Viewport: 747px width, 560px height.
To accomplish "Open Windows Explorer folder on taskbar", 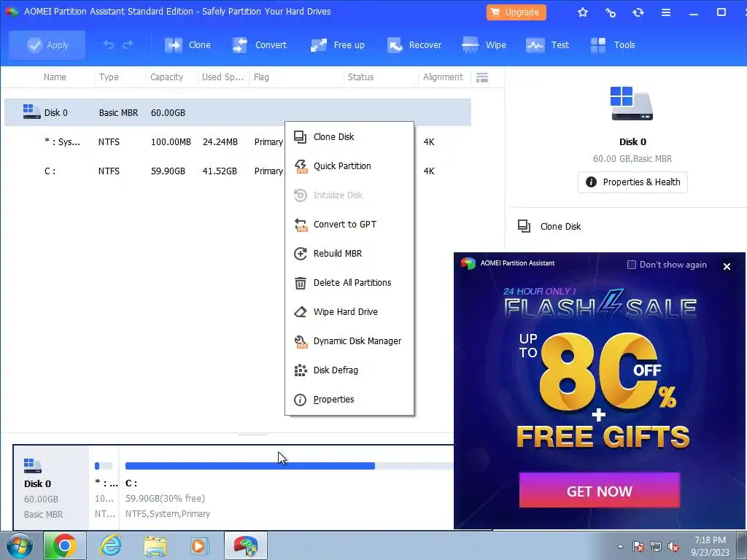I will point(155,545).
